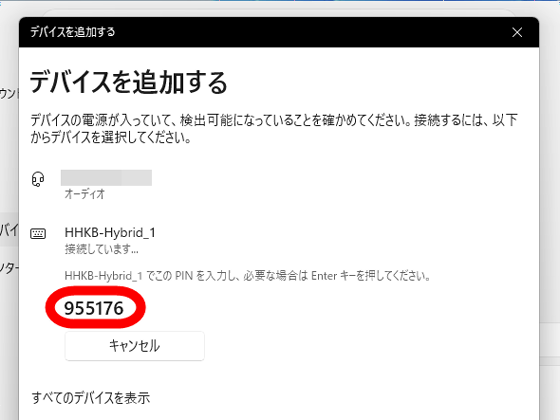The height and width of the screenshot is (420, 560).
Task: Select the HHKB-Hybrid_1 device name
Action: point(110,232)
